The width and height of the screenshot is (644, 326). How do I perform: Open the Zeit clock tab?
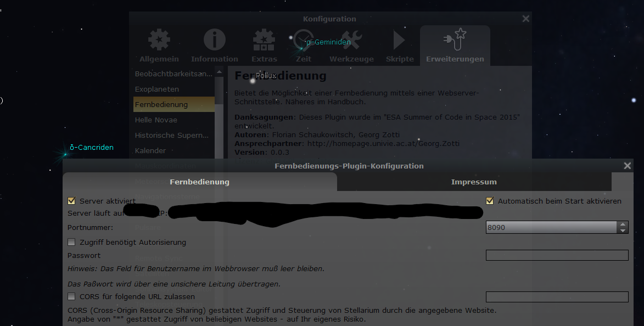tap(304, 46)
